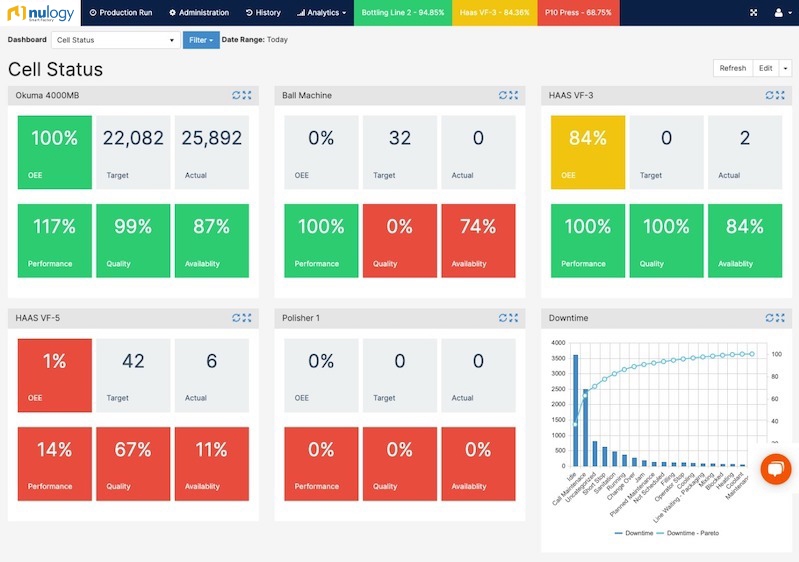Open the user account menu
This screenshot has width=799, height=562.
(x=783, y=13)
